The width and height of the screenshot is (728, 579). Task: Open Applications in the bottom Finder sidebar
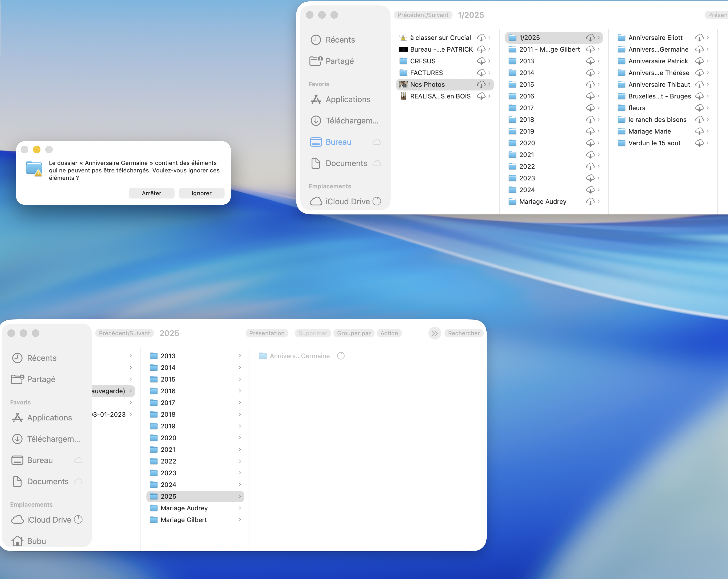(x=49, y=418)
